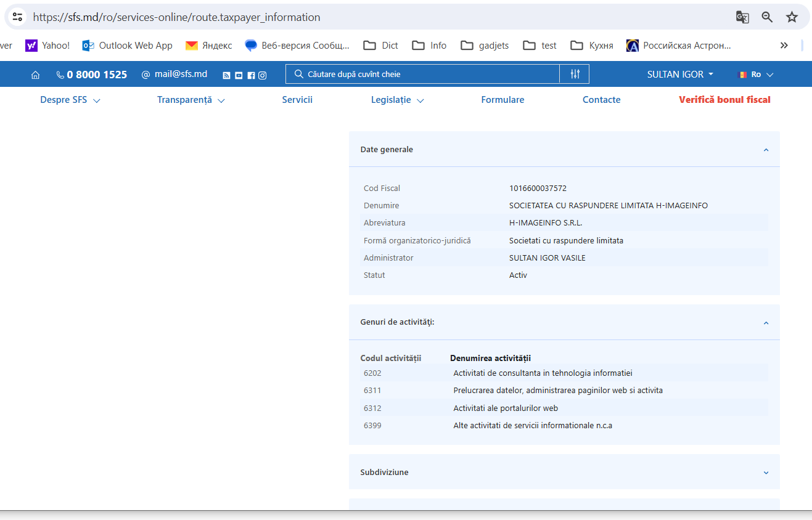Open the SULTAN IGOR user dropdown
The width and height of the screenshot is (812, 520).
tap(680, 75)
